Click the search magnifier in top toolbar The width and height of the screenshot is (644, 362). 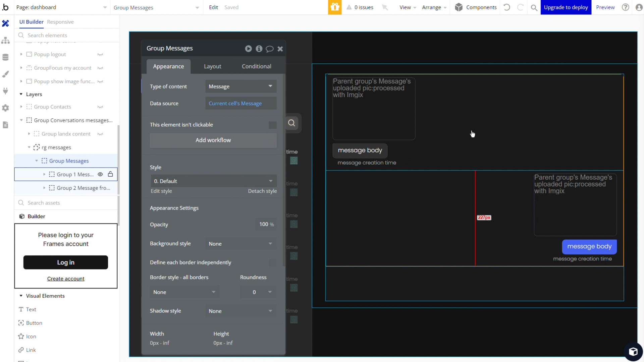(x=534, y=7)
